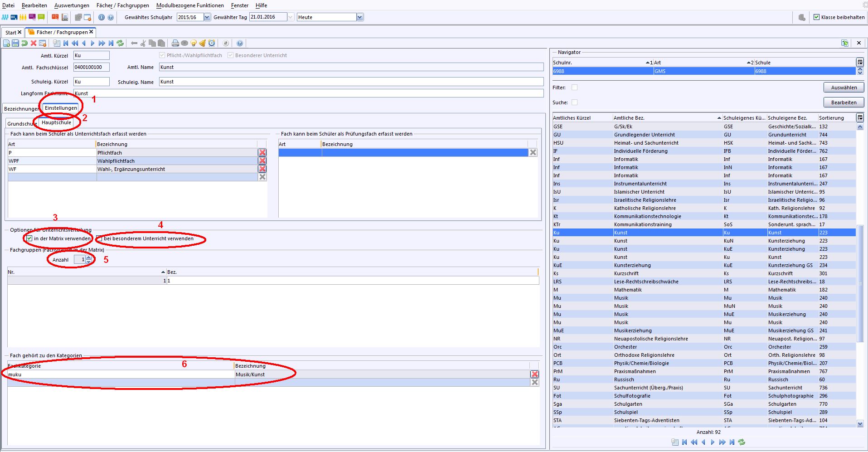Toggle 'in der Matrix verwenden' checkbox

(x=29, y=238)
